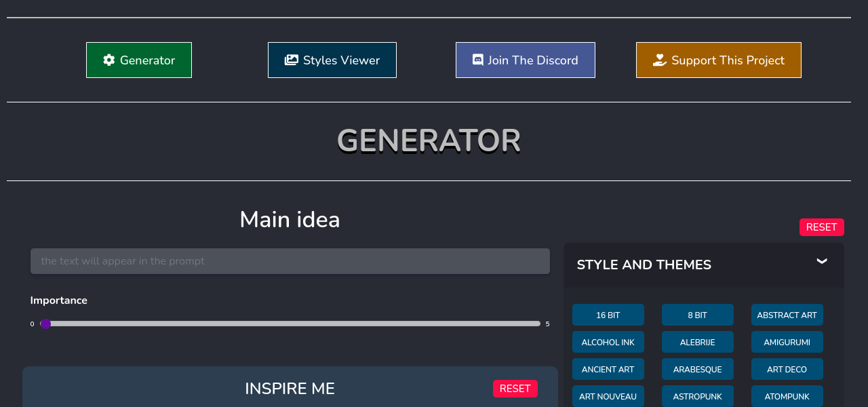Toggle the 16 BIT style tag
This screenshot has width=868, height=407.
coord(608,315)
